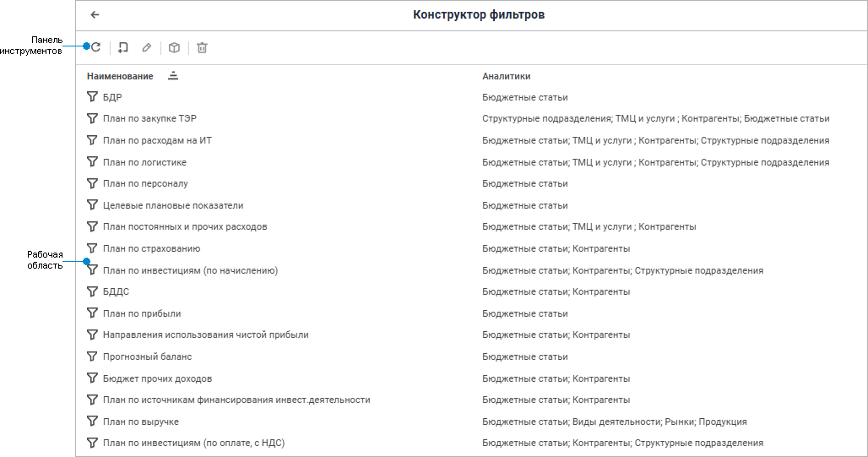Click the funnel icon beside Прогнозный баланс
The width and height of the screenshot is (868, 457).
tap(93, 356)
